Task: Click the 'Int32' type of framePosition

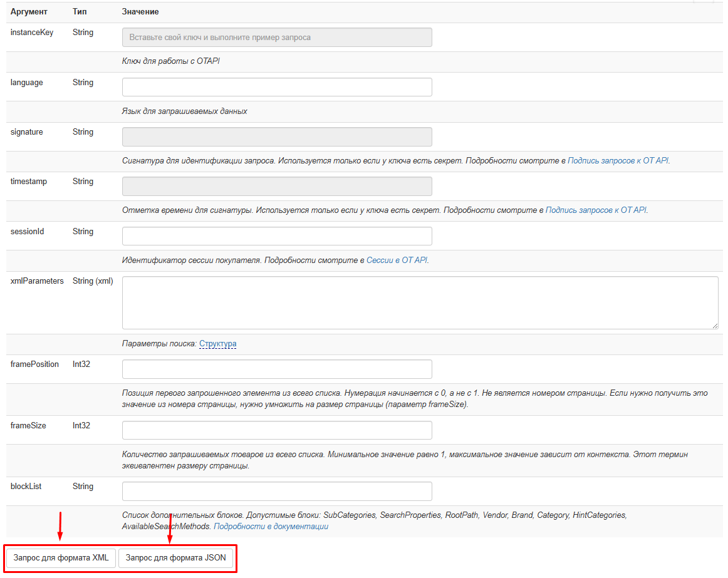Action: tap(81, 364)
